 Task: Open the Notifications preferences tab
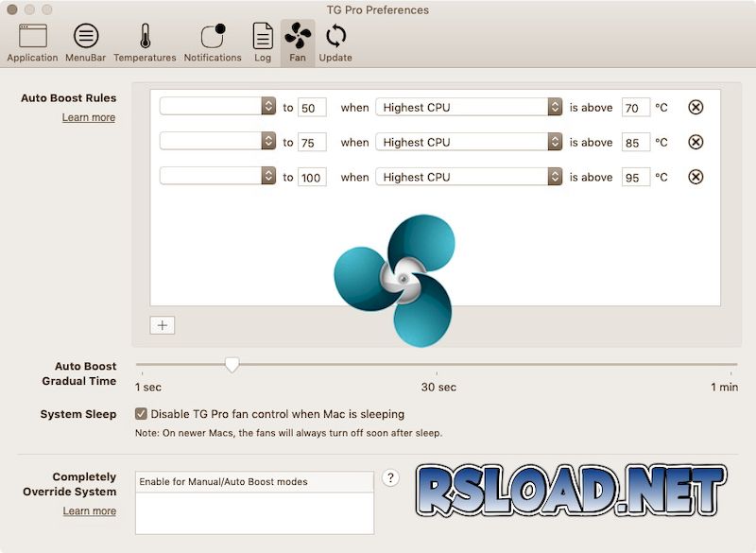213,43
